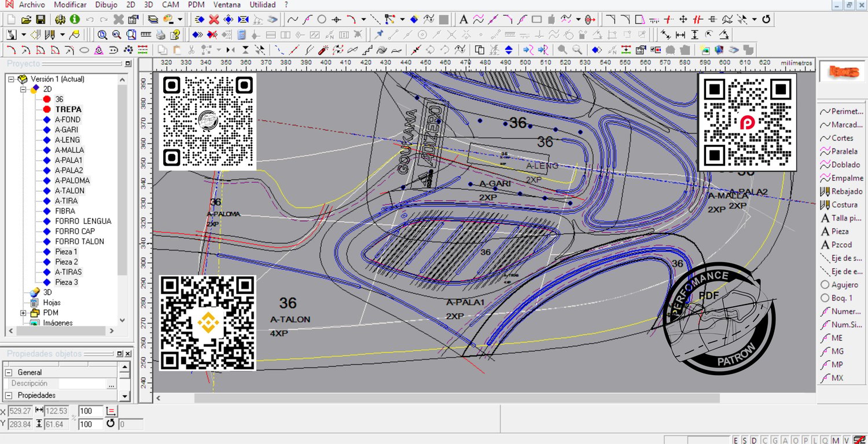868x444 pixels.
Task: Open the layers stack icon
Action: point(153,20)
